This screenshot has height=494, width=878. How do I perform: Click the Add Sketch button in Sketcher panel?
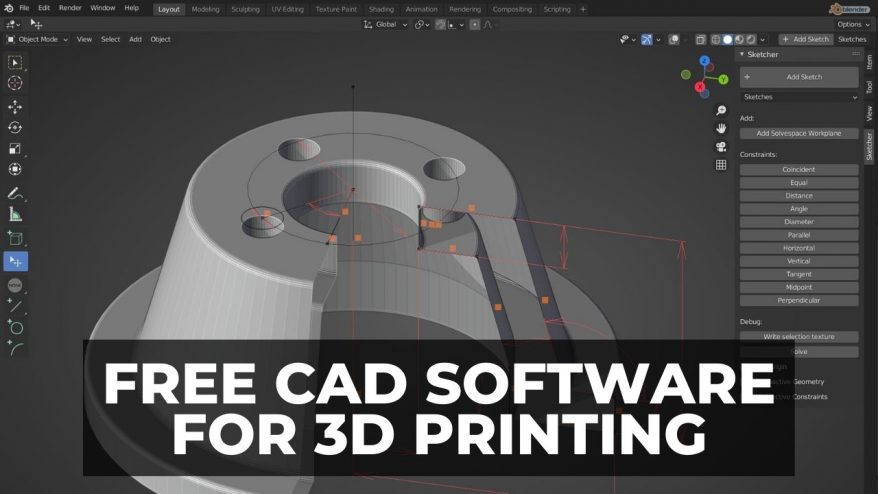tap(799, 77)
